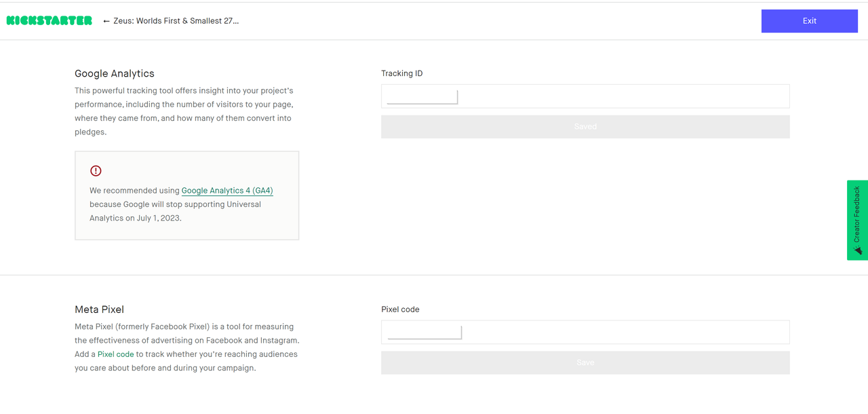The image size is (868, 414).
Task: Click the Pixel code label
Action: pyautogui.click(x=400, y=309)
